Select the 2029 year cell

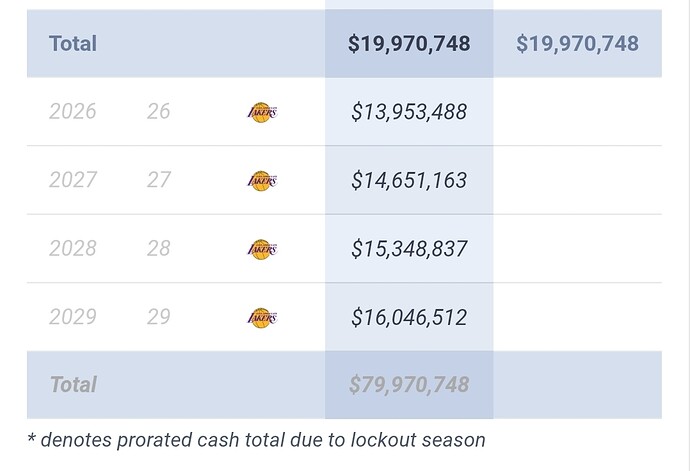pos(73,317)
